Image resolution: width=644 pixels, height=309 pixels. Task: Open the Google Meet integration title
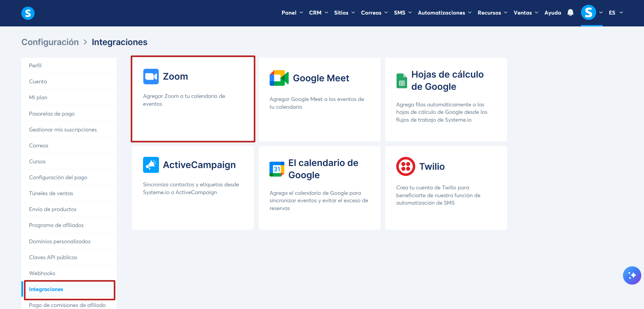[x=321, y=78]
